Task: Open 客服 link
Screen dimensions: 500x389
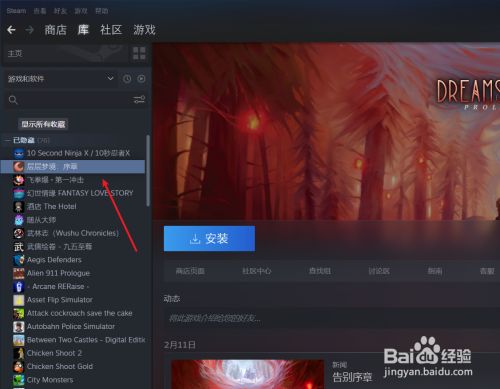Action: click(487, 271)
